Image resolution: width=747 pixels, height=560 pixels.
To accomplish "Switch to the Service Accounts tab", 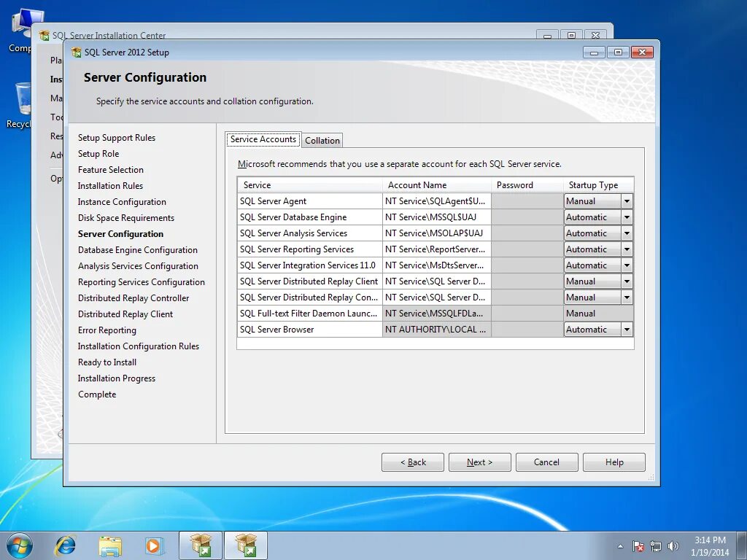I will pos(263,139).
